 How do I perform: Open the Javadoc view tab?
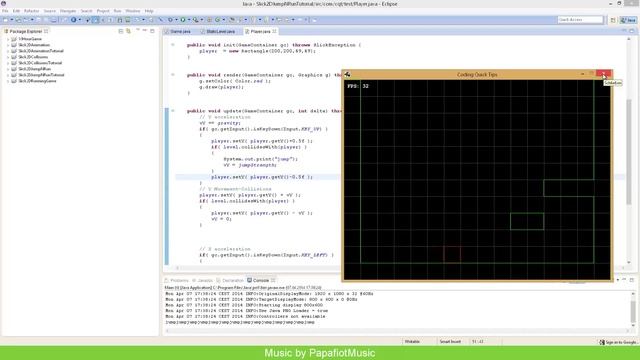tap(203, 280)
